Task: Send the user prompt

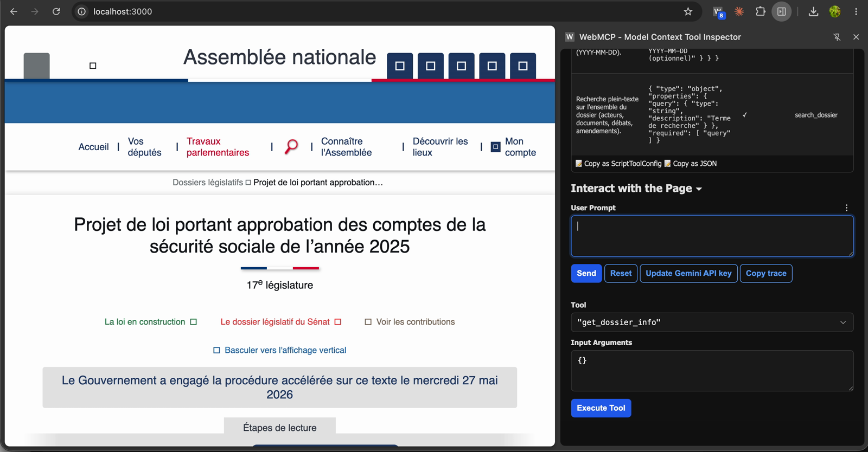Action: 586,273
